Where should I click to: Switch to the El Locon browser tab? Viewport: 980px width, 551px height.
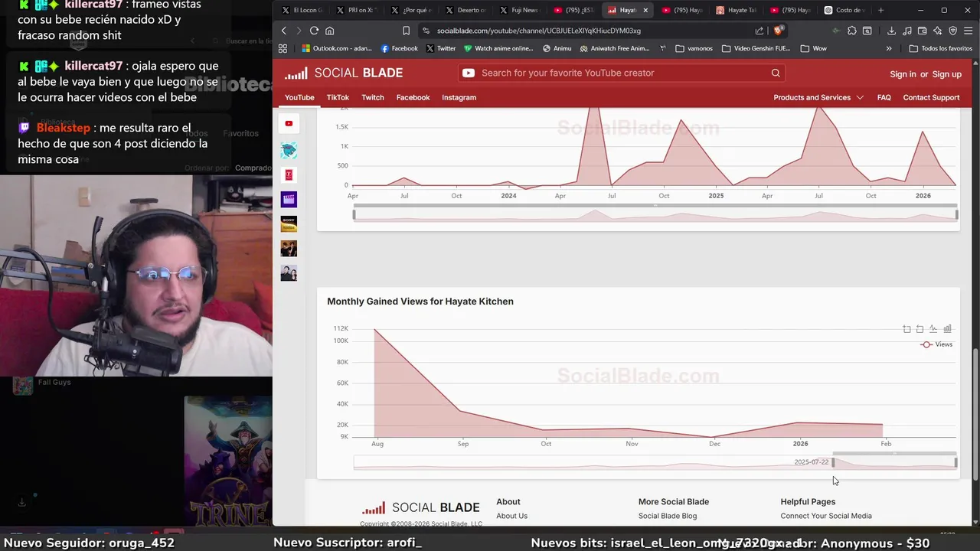point(302,10)
